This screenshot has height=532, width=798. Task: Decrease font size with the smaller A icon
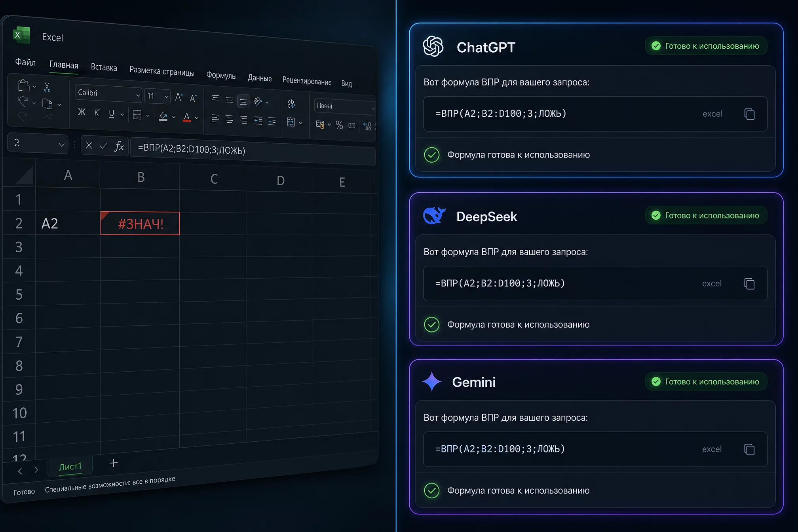point(193,98)
